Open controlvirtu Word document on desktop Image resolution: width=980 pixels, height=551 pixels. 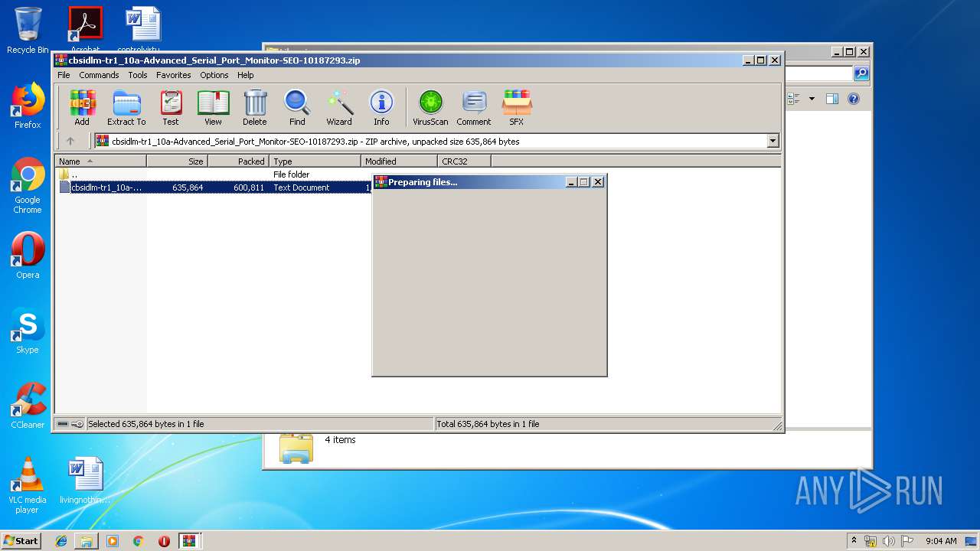(x=143, y=31)
